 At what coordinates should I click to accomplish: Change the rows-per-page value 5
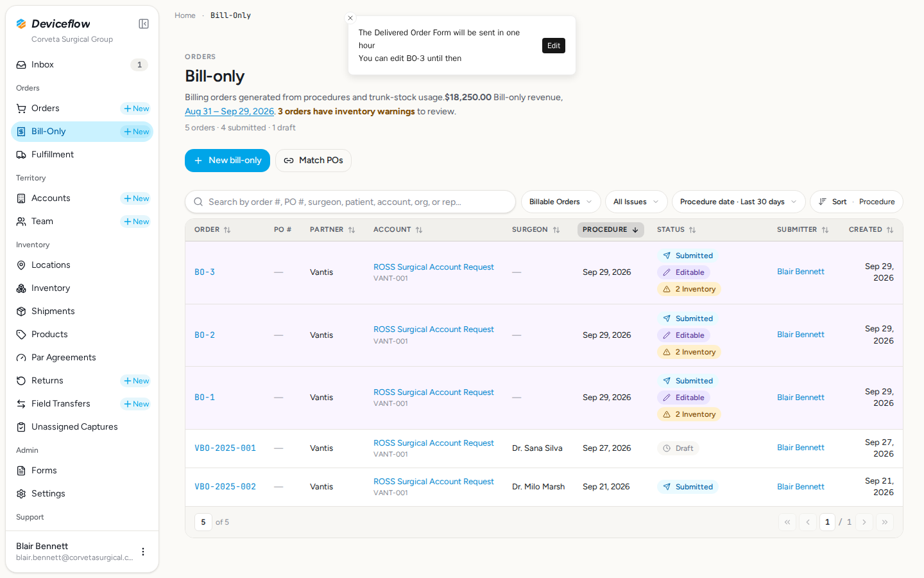[x=203, y=522]
